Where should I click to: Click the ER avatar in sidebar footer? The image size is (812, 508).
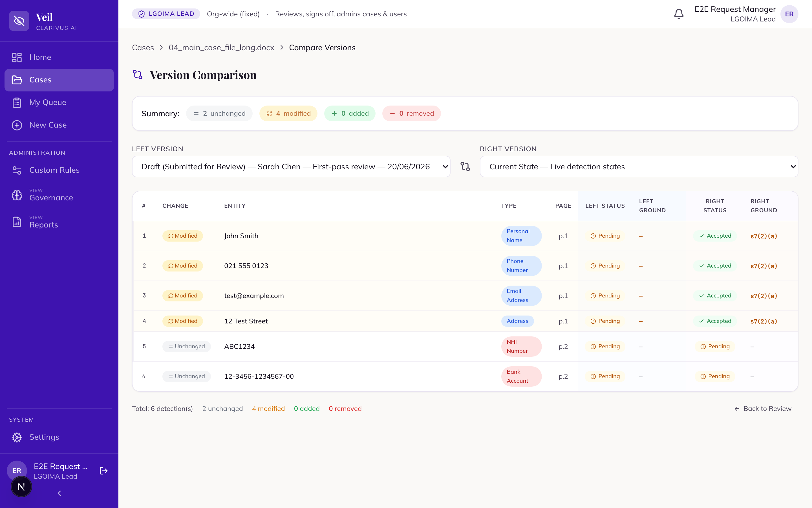pyautogui.click(x=17, y=470)
